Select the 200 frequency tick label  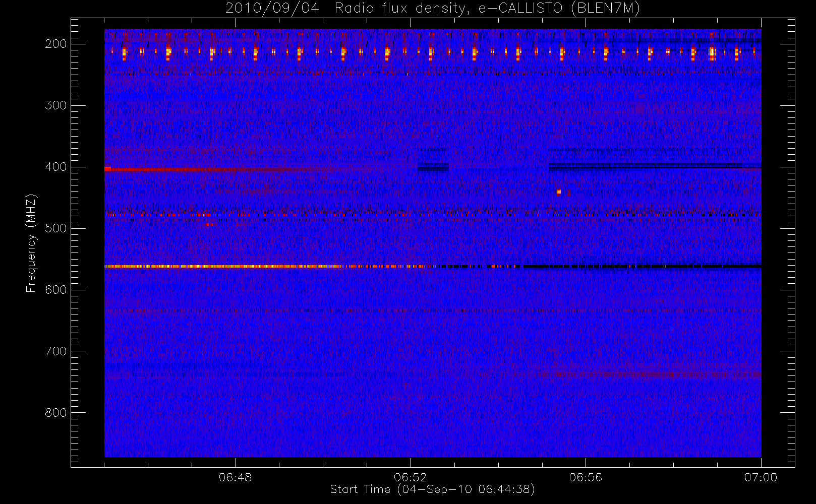[56, 44]
